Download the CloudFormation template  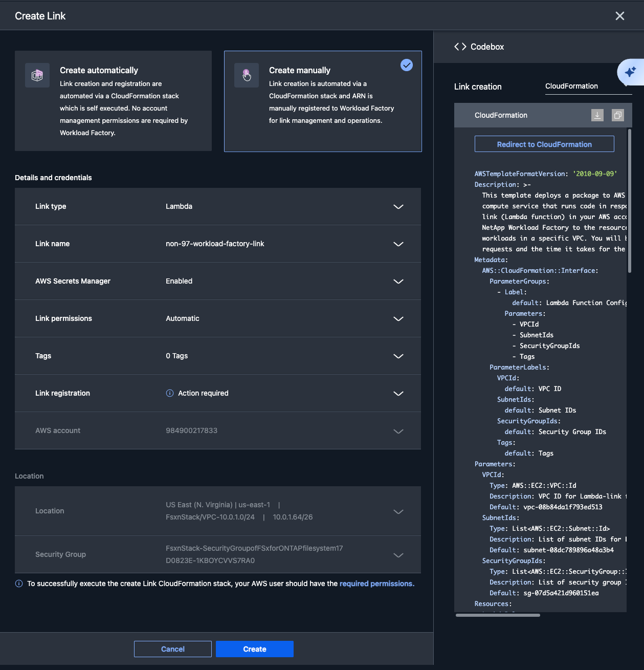click(597, 115)
